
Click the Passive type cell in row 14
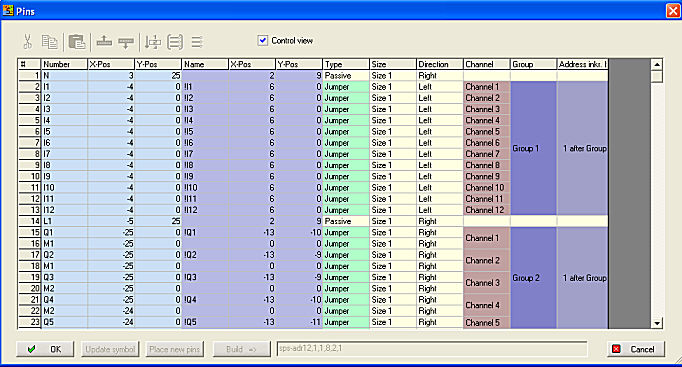346,221
